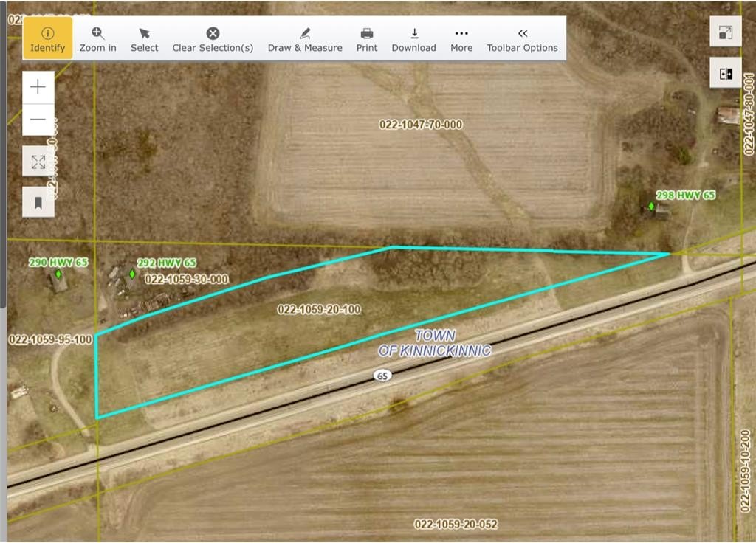Open the More tools menu
Viewport: 756px width, 543px height.
click(461, 39)
